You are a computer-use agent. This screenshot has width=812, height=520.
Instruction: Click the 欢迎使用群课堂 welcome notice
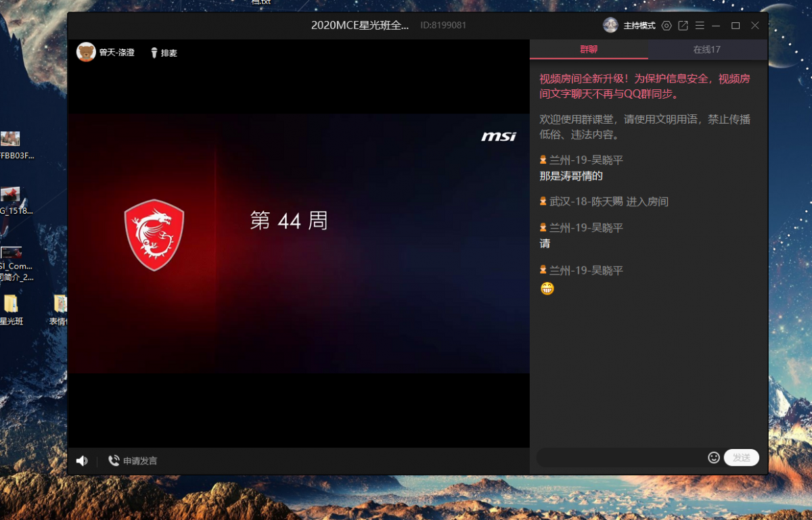[645, 126]
